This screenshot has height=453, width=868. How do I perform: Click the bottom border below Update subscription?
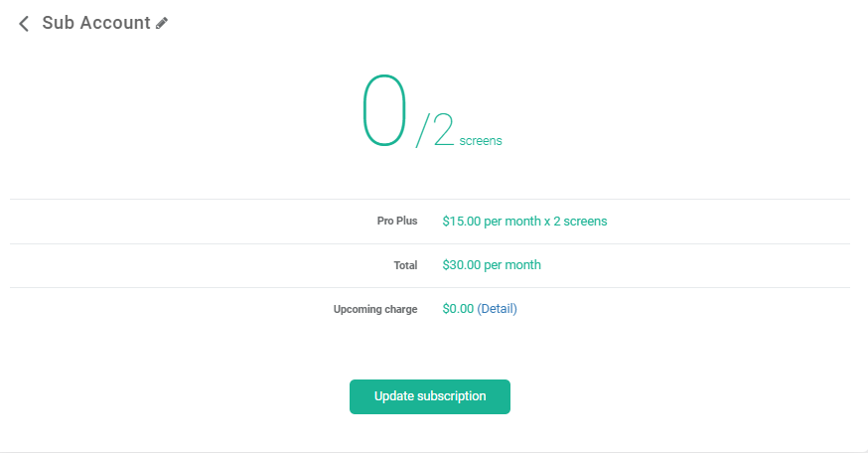pyautogui.click(x=434, y=452)
